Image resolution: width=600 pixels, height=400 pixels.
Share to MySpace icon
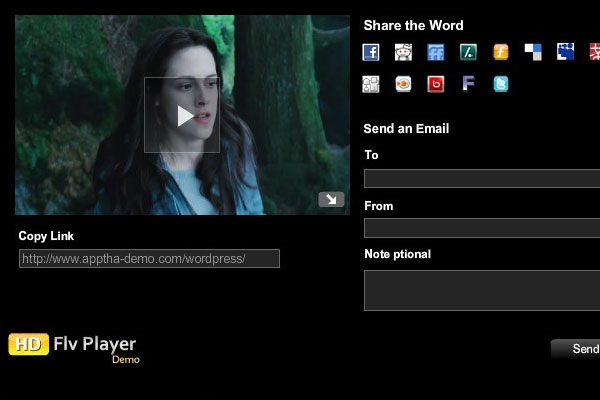click(x=566, y=52)
